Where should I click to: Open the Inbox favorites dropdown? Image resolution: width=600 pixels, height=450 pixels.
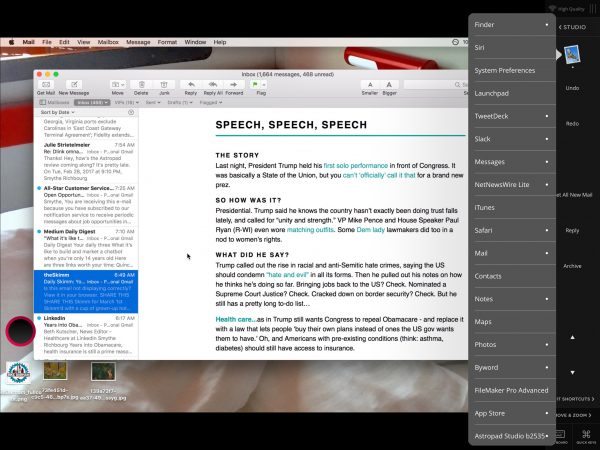point(92,103)
